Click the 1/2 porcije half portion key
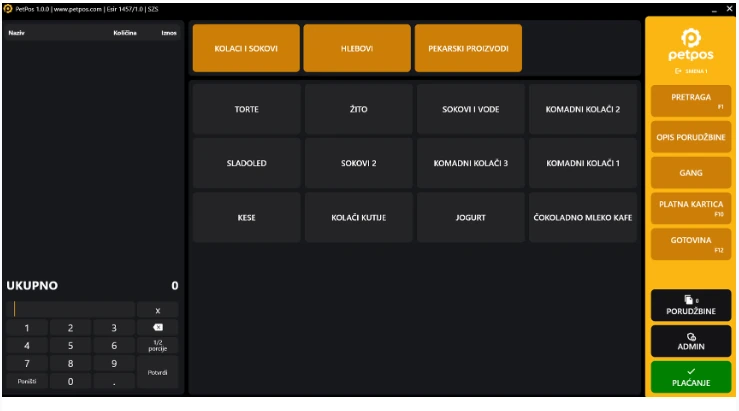This screenshot has width=739, height=411. (x=157, y=345)
